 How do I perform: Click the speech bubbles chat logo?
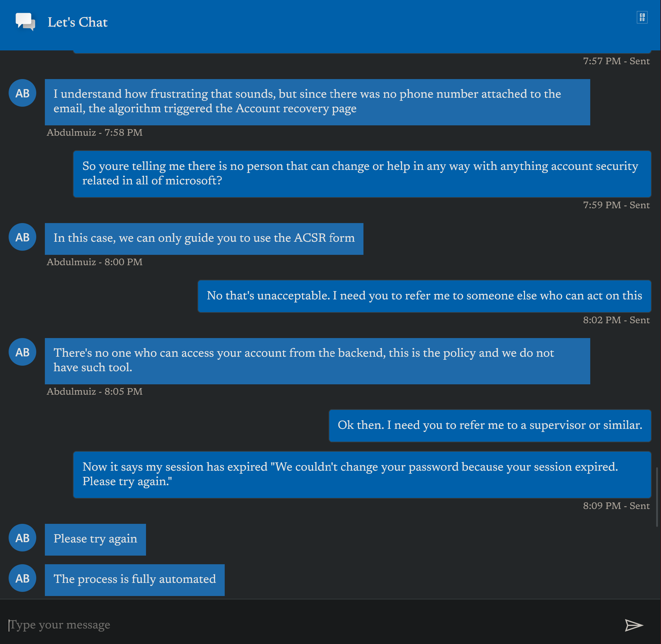[25, 22]
